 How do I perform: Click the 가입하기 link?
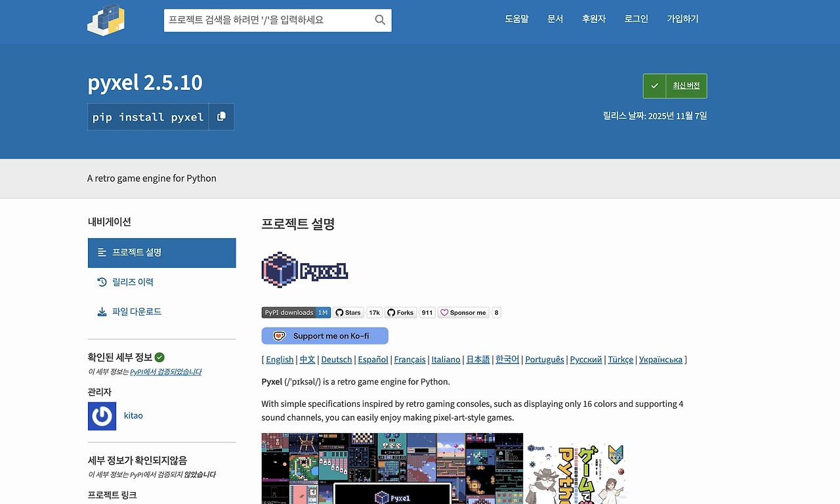coord(682,18)
